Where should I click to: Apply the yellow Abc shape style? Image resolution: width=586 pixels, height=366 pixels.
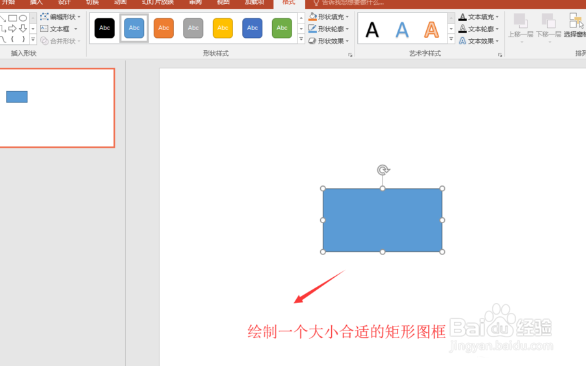tap(223, 28)
